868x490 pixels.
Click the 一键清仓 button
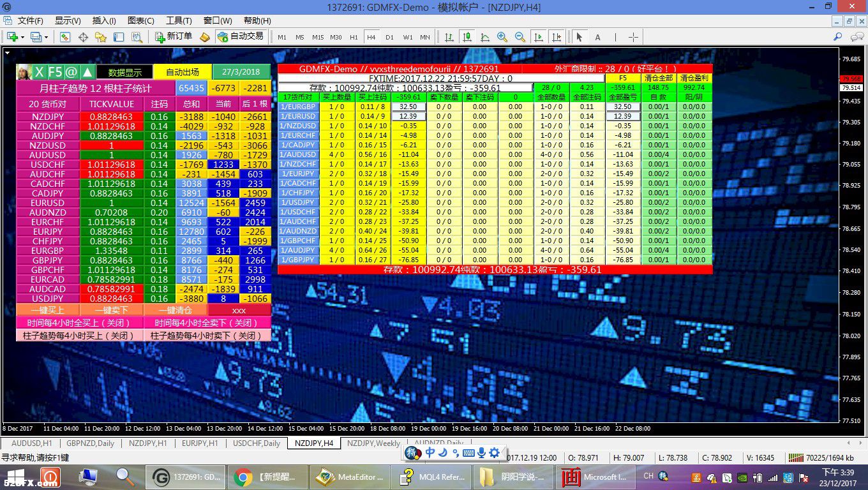pos(176,310)
